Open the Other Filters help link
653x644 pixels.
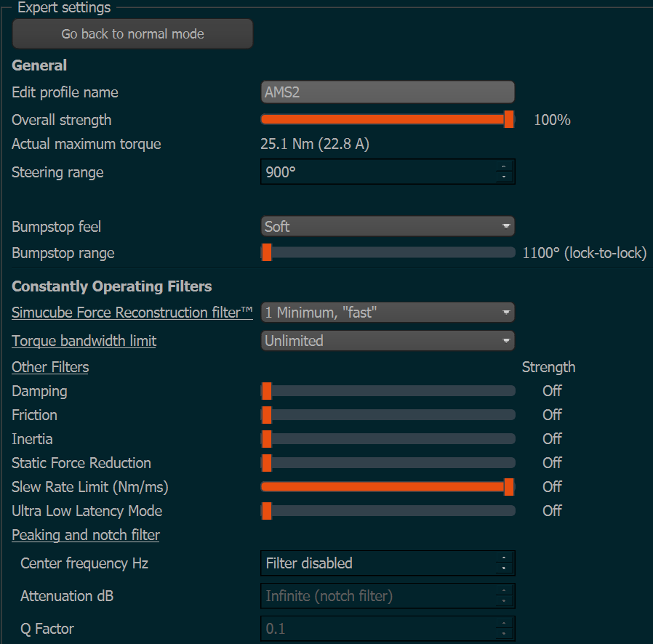[50, 367]
